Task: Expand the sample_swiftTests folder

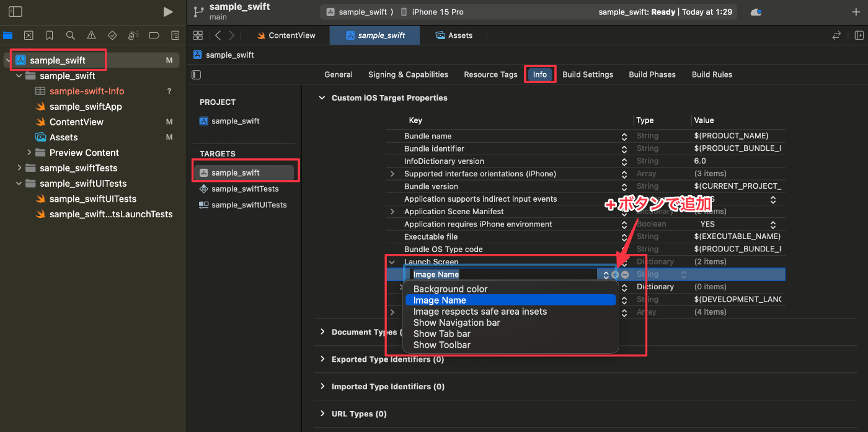Action: tap(19, 168)
